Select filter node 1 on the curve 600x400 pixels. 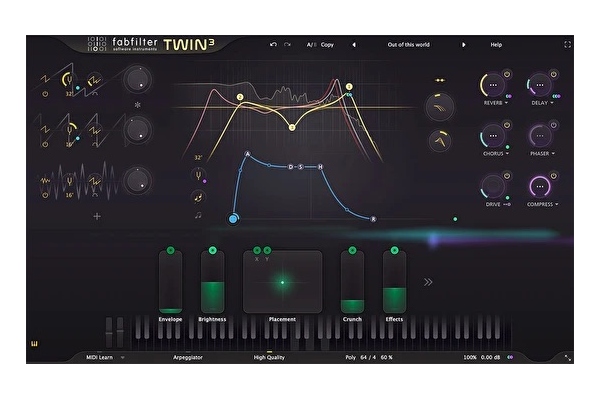tap(349, 87)
